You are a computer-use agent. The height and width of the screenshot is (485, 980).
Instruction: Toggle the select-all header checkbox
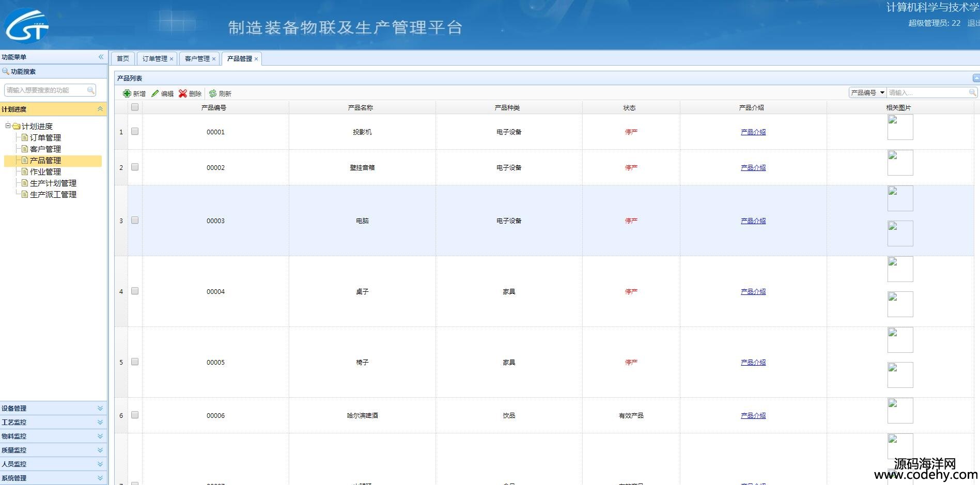[x=135, y=107]
